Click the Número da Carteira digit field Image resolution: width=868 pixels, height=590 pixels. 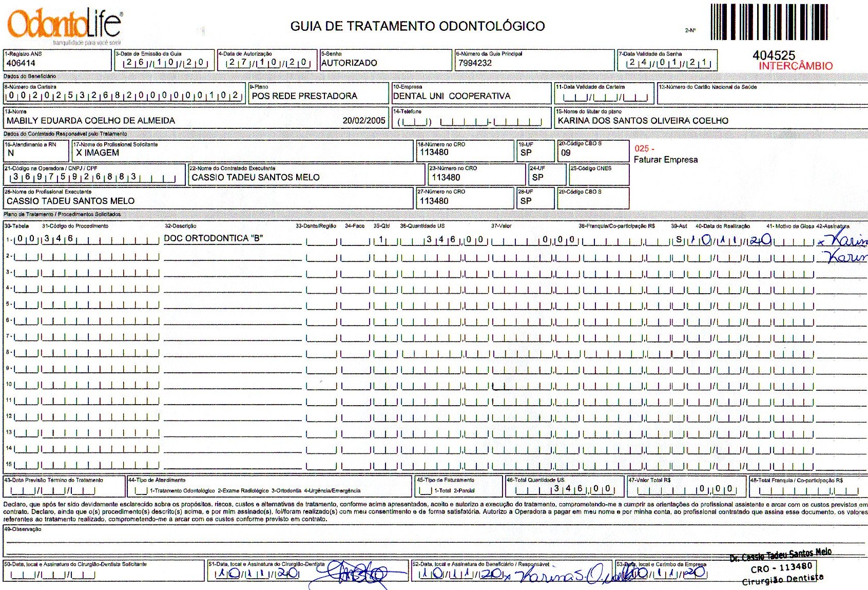(124, 93)
